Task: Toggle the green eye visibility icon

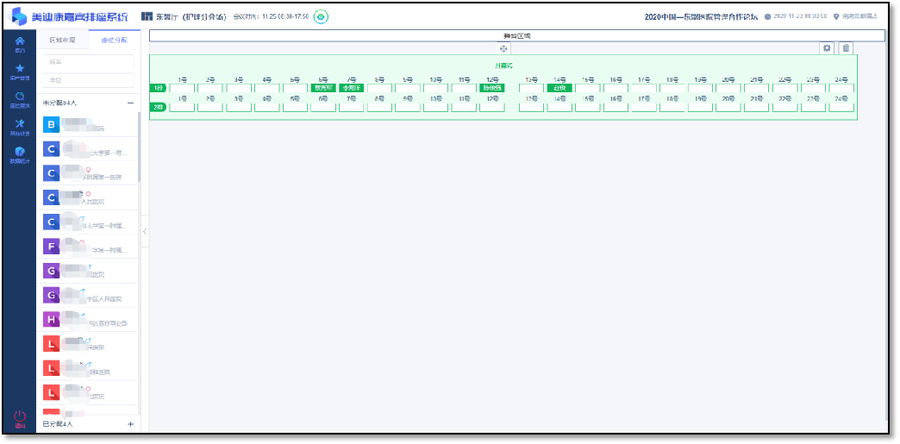Action: (321, 16)
